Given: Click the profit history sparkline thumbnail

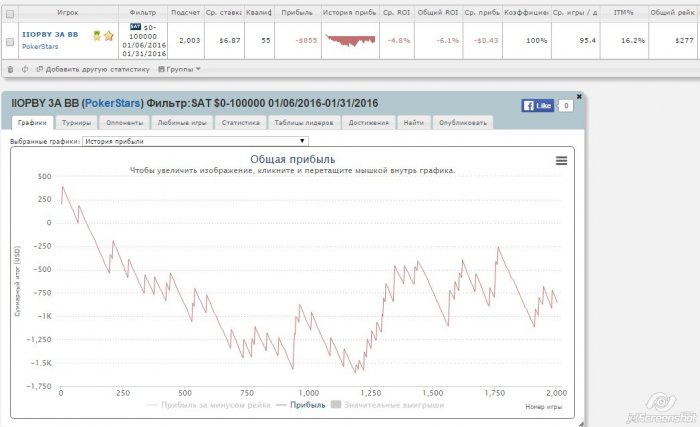Looking at the screenshot, I should pos(350,40).
